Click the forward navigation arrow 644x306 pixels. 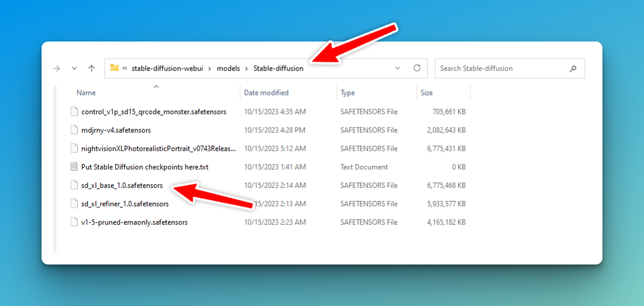tap(57, 68)
